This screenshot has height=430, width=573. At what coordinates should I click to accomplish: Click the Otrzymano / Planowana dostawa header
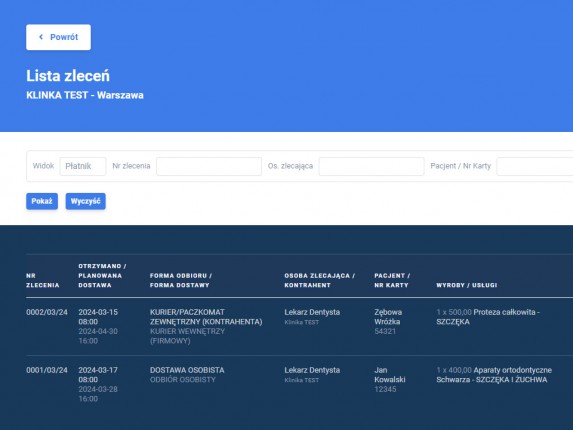102,275
